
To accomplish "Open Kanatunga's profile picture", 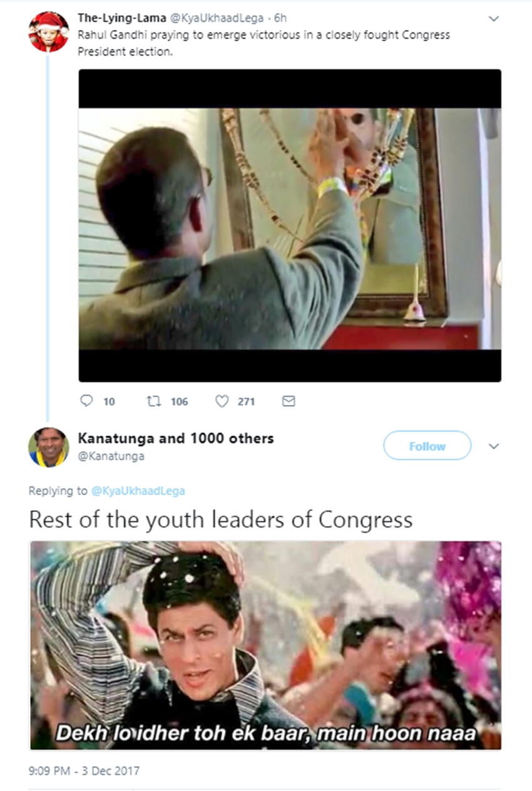I will 48,447.
